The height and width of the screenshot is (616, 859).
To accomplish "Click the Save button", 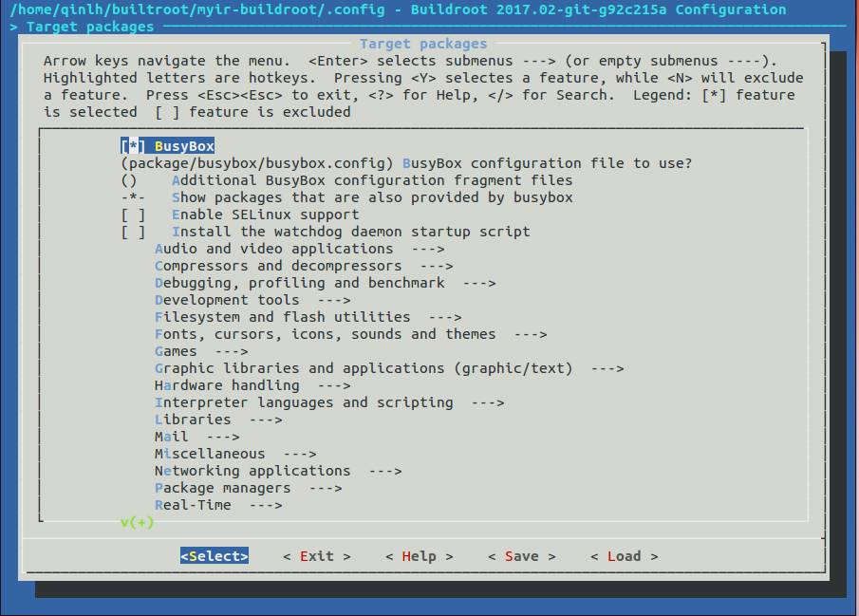I will (x=521, y=556).
